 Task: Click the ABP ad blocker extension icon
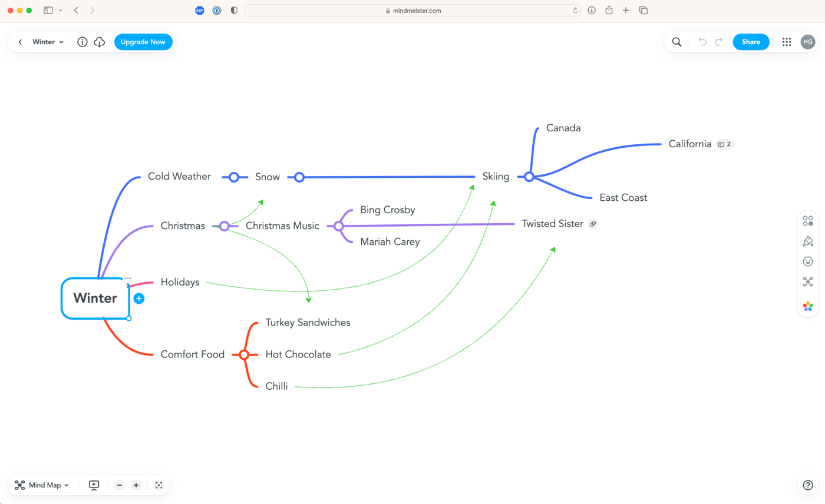coord(200,11)
